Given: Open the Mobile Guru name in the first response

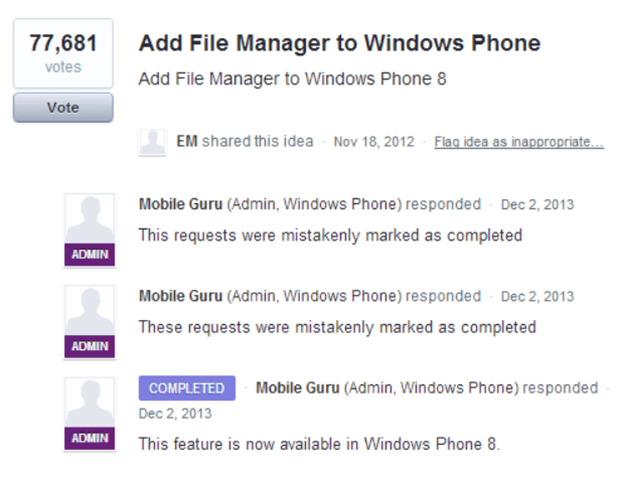Looking at the screenshot, I should coord(181,204).
